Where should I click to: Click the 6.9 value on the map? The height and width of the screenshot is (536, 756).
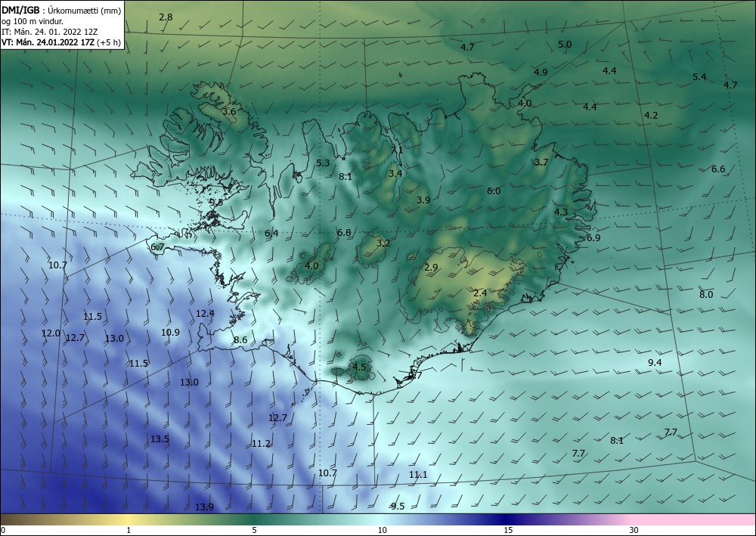click(x=593, y=237)
